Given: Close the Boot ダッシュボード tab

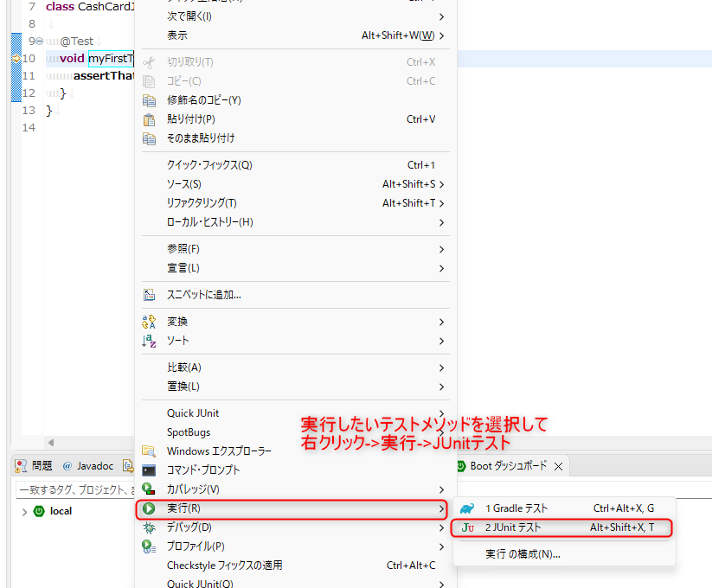Looking at the screenshot, I should click(560, 465).
